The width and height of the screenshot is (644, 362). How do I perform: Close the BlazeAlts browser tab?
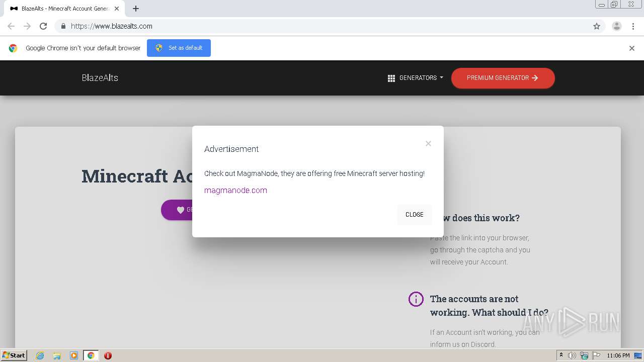pos(117,9)
